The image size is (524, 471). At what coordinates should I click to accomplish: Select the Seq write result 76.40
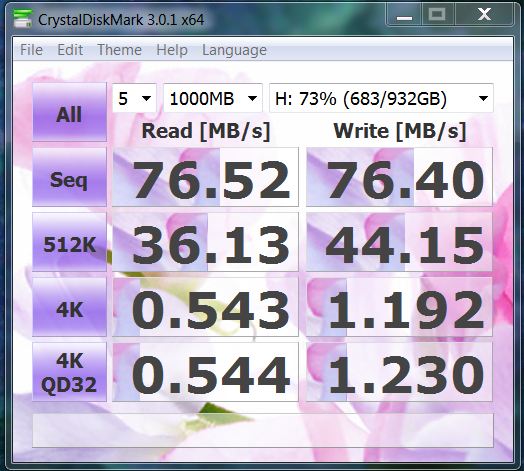[399, 177]
